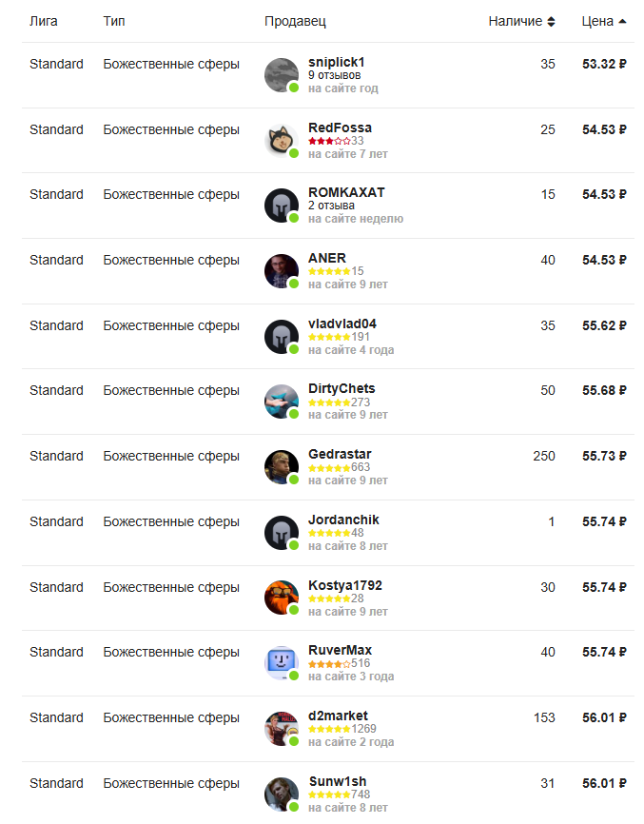Screen dimensions: 644x824
Task: Click DirtyChets avatar image
Action: tap(282, 402)
